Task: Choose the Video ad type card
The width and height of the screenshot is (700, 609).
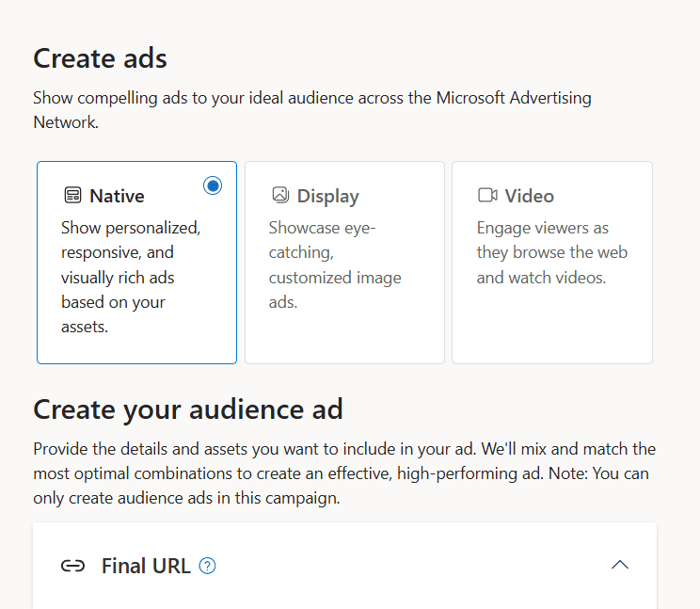Action: [x=552, y=263]
